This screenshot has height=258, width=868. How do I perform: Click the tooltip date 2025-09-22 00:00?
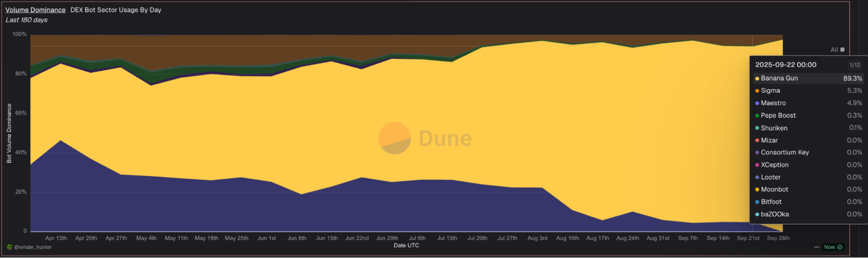click(786, 65)
